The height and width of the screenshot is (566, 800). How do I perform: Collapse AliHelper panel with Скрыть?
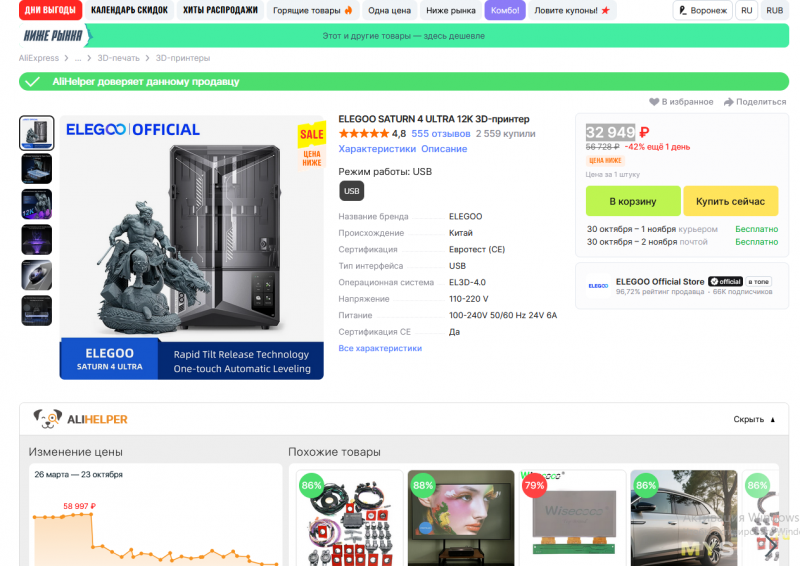point(753,419)
